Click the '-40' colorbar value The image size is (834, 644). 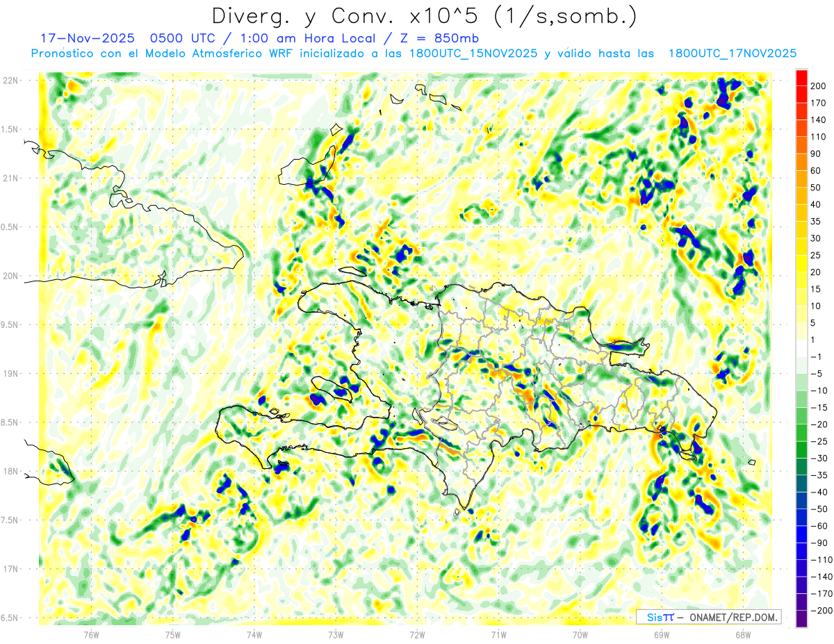pos(819,492)
